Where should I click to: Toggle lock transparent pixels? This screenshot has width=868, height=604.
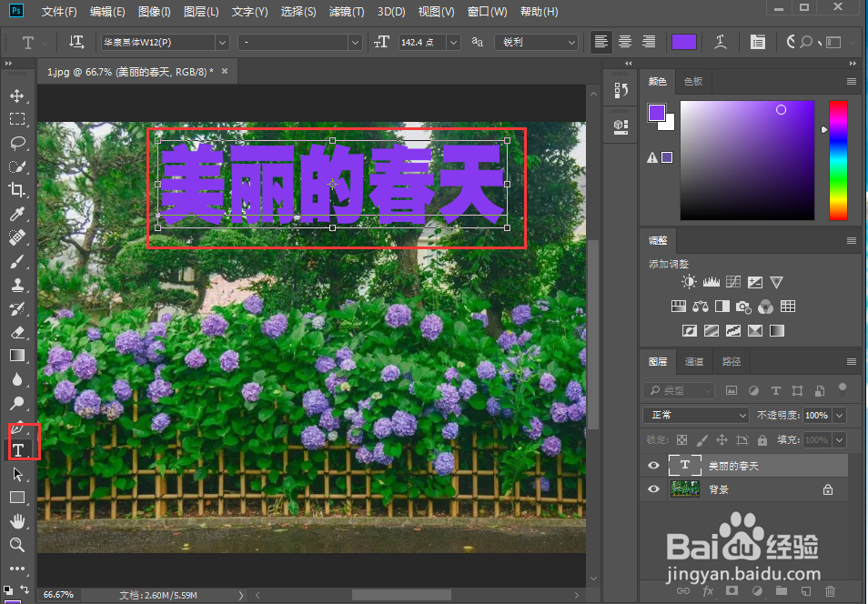pos(682,440)
